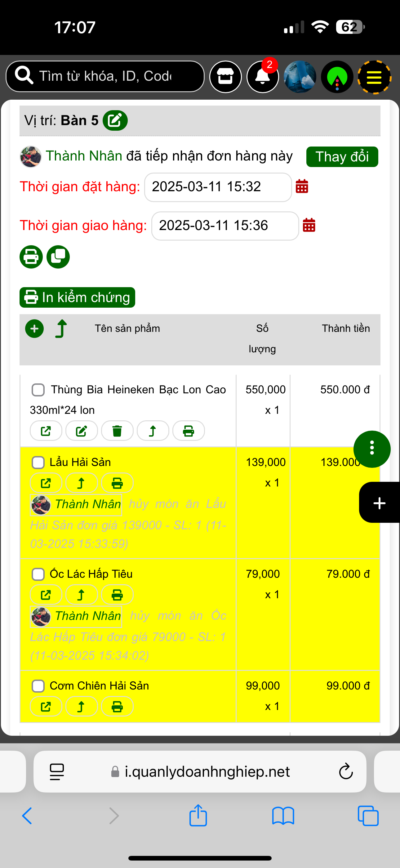Open calendar for order time

[302, 186]
